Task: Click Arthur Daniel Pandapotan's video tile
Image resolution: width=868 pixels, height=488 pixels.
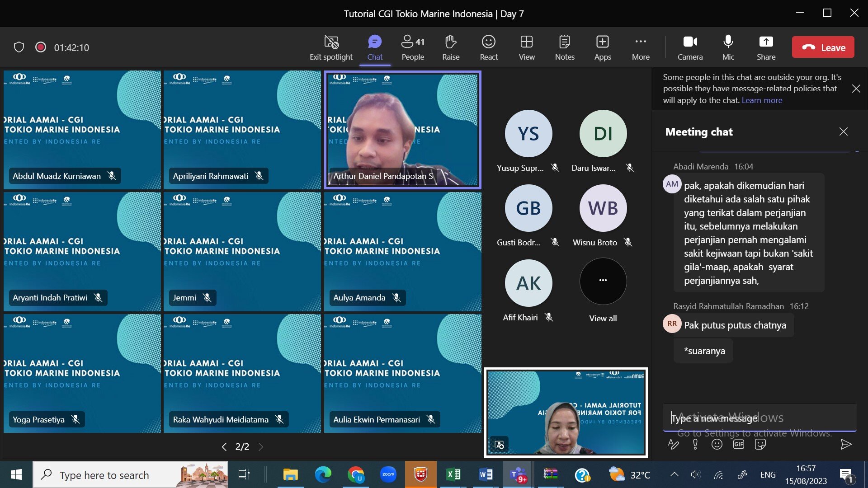Action: pyautogui.click(x=402, y=130)
